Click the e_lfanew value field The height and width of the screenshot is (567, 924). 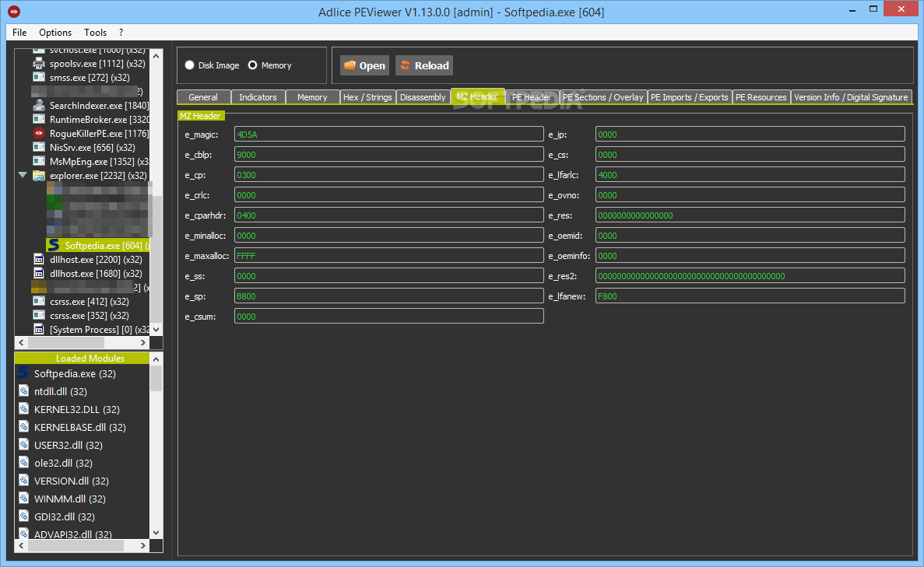coord(750,296)
